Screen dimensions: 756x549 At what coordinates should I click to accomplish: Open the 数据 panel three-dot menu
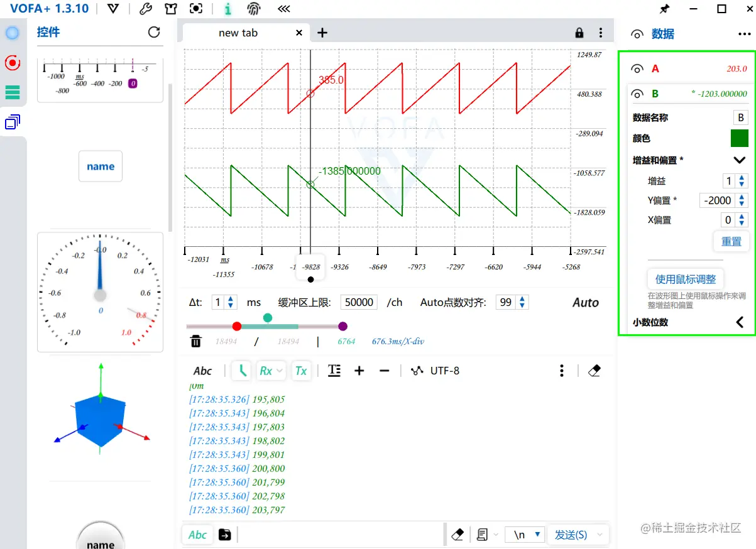(744, 35)
